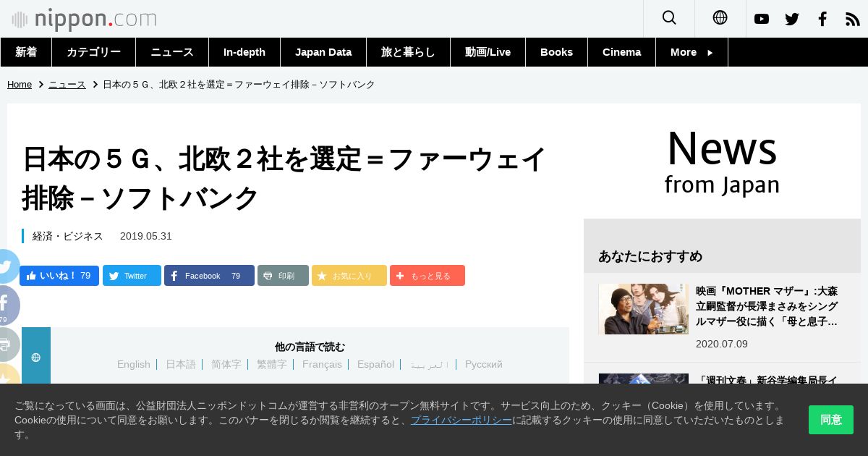Open the MOTHER マザー movie thumbnail

pyautogui.click(x=643, y=309)
